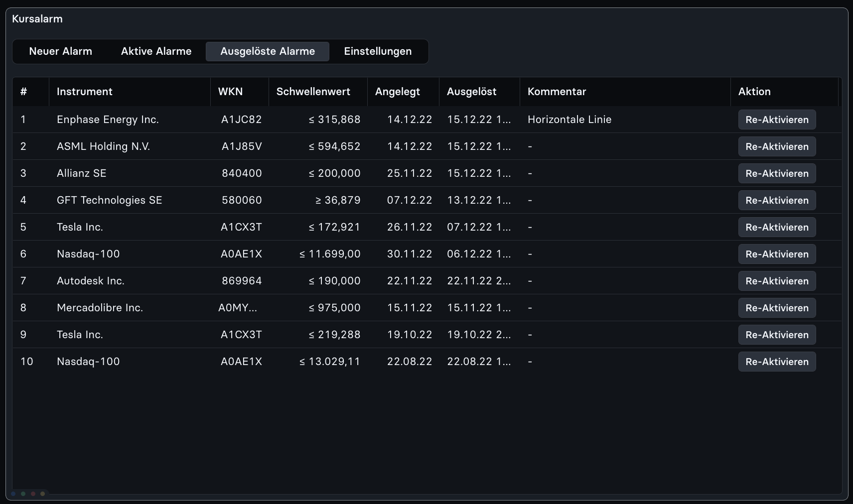Click the # column header
Viewport: 853px width, 504px height.
[x=31, y=92]
